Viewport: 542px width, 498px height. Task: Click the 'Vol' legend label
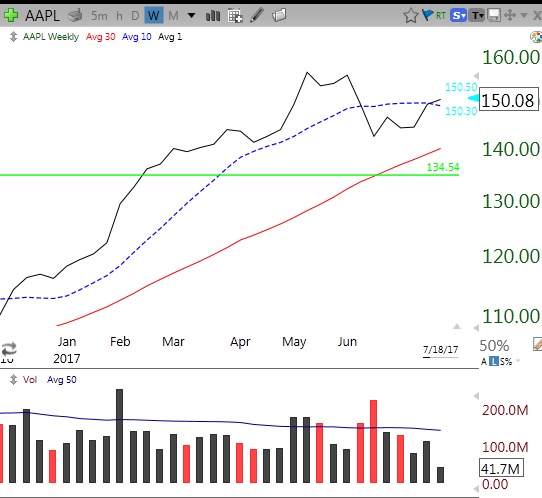click(x=30, y=380)
